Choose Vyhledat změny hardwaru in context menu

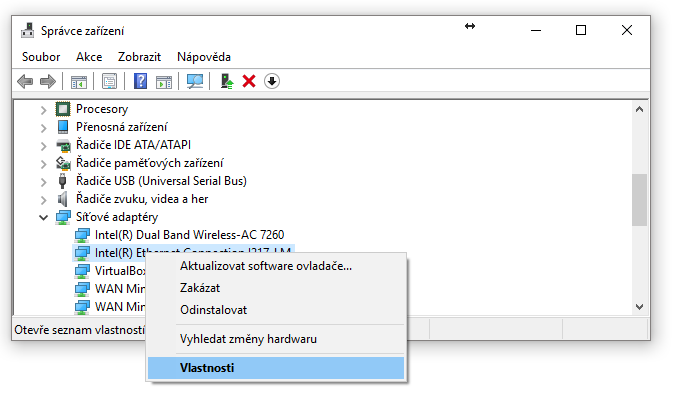tap(275, 339)
